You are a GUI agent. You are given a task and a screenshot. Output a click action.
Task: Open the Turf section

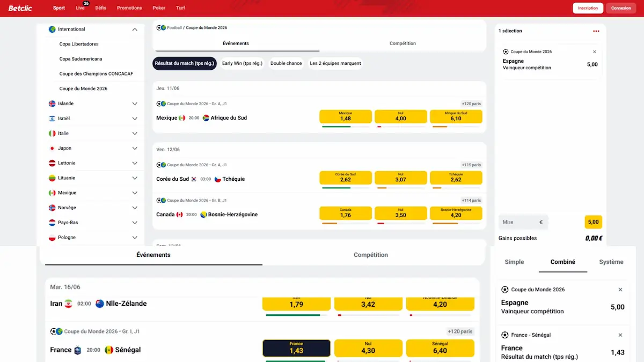pyautogui.click(x=180, y=8)
